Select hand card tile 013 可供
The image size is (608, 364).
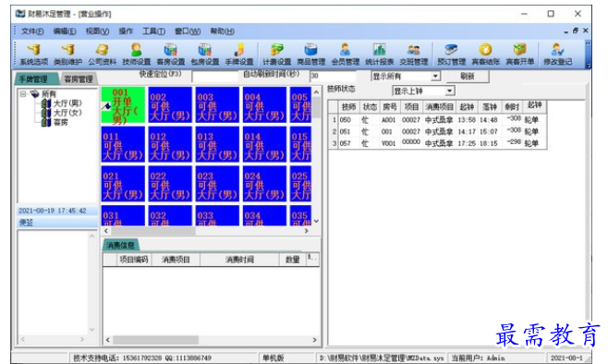coord(217,144)
